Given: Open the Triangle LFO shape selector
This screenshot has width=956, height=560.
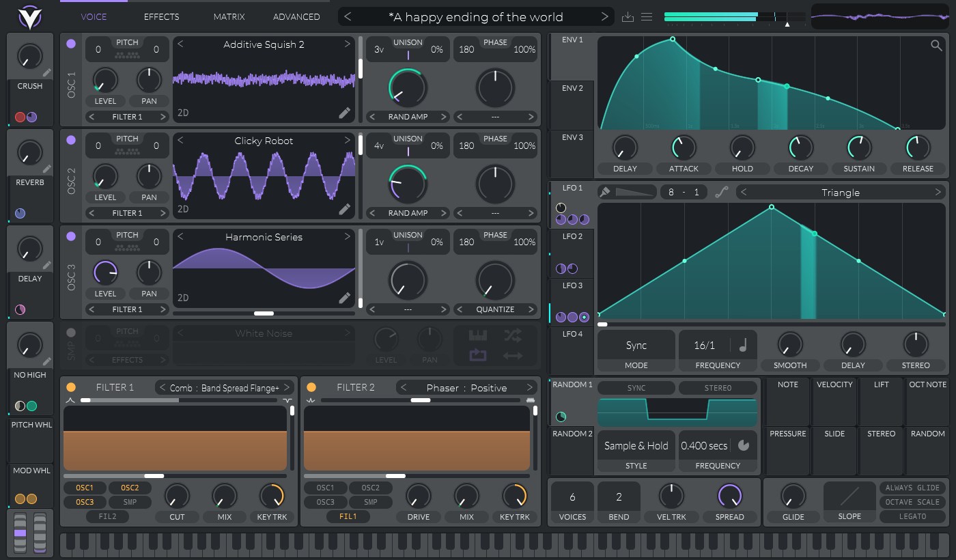Looking at the screenshot, I should (x=841, y=193).
